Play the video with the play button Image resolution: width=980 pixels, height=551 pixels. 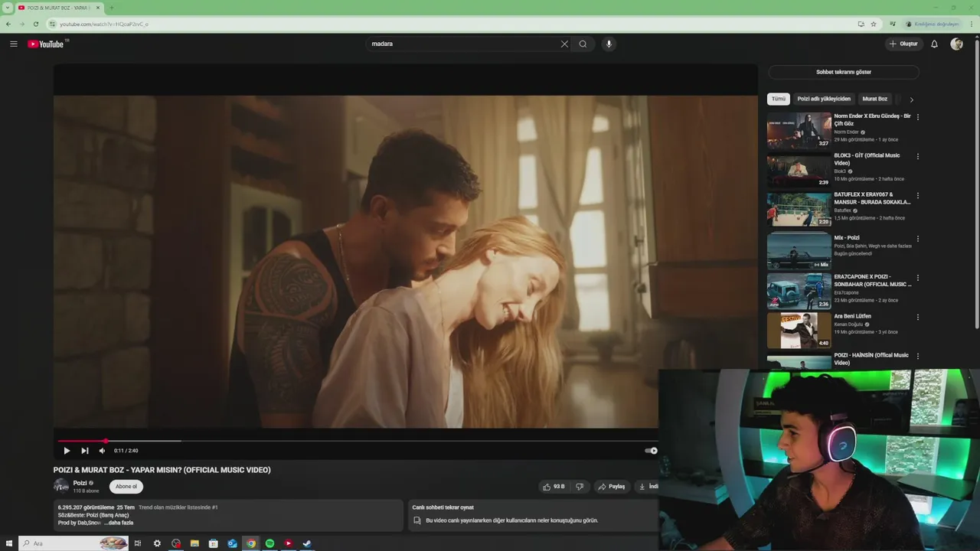[x=67, y=451]
